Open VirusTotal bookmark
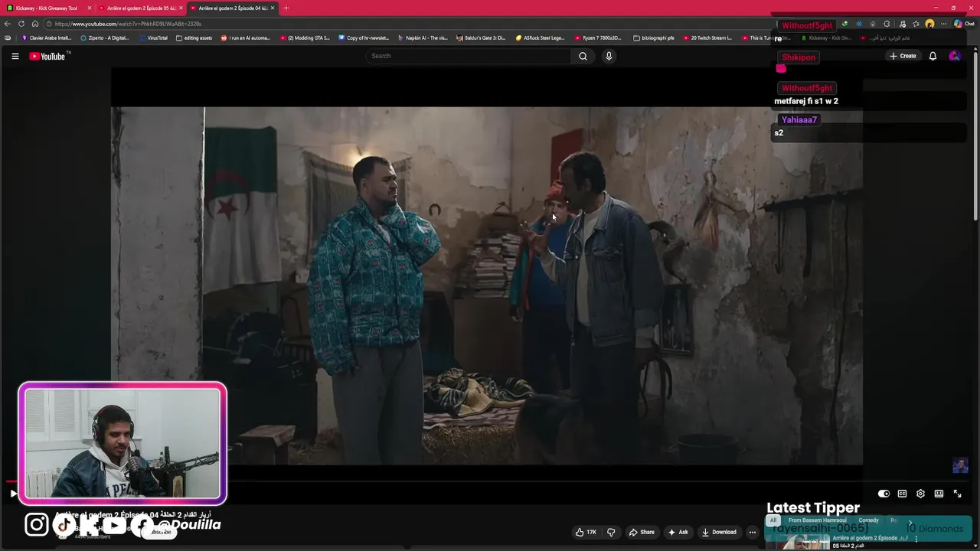980x551 pixels. click(153, 37)
